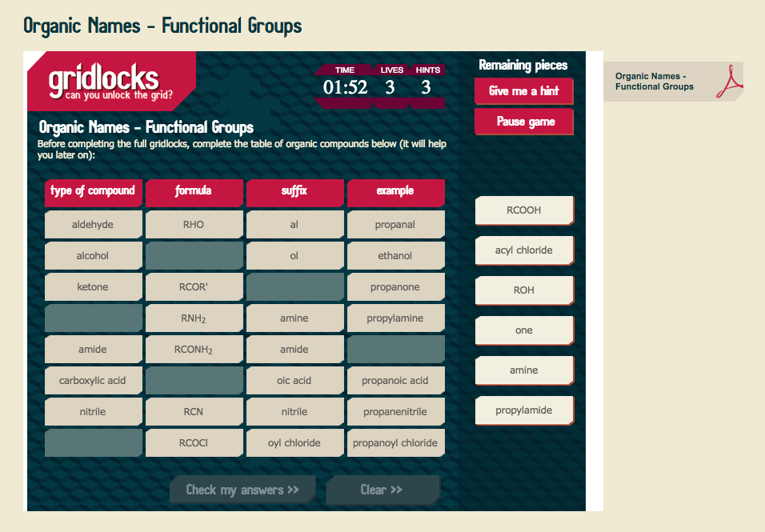Click the empty formula cell for carboxylic acid

(x=194, y=380)
